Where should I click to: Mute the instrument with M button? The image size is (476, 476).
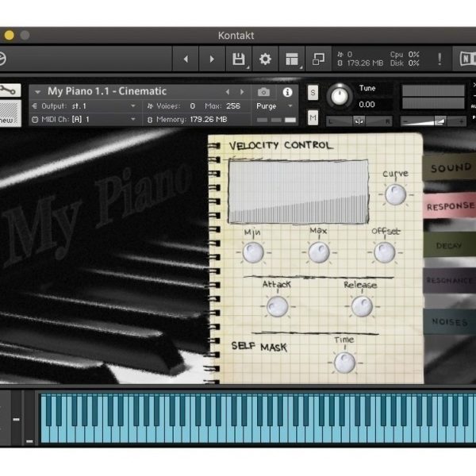[x=313, y=117]
